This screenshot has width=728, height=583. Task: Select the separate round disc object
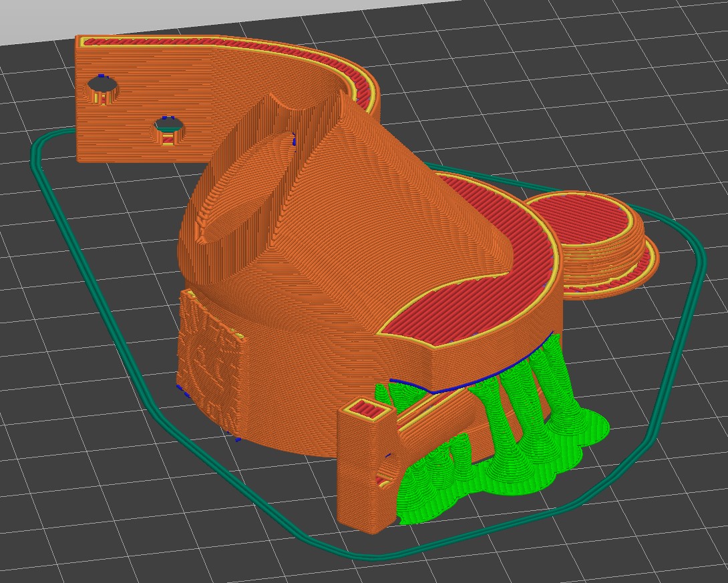pos(592,244)
